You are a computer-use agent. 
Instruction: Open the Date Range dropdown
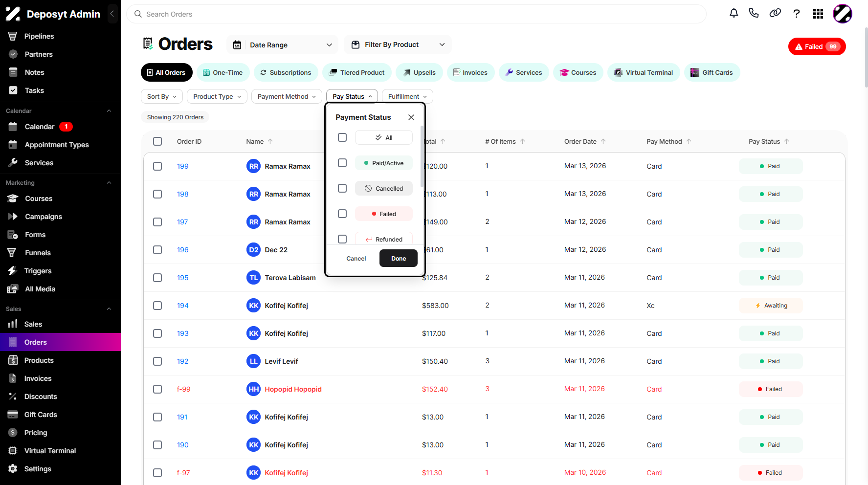[x=283, y=45]
